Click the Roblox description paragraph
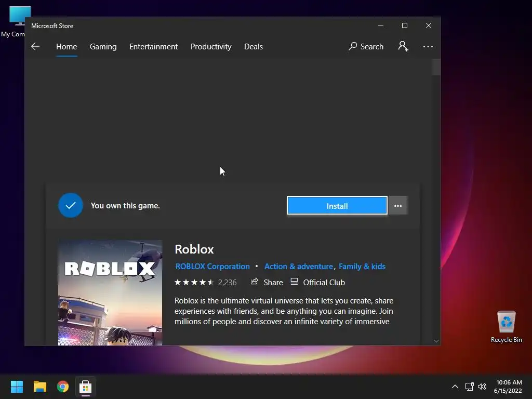This screenshot has height=399, width=532. tap(284, 311)
